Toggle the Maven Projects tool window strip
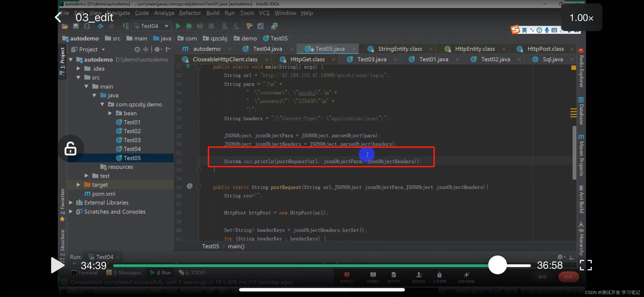The height and width of the screenshot is (297, 644). pyautogui.click(x=581, y=155)
